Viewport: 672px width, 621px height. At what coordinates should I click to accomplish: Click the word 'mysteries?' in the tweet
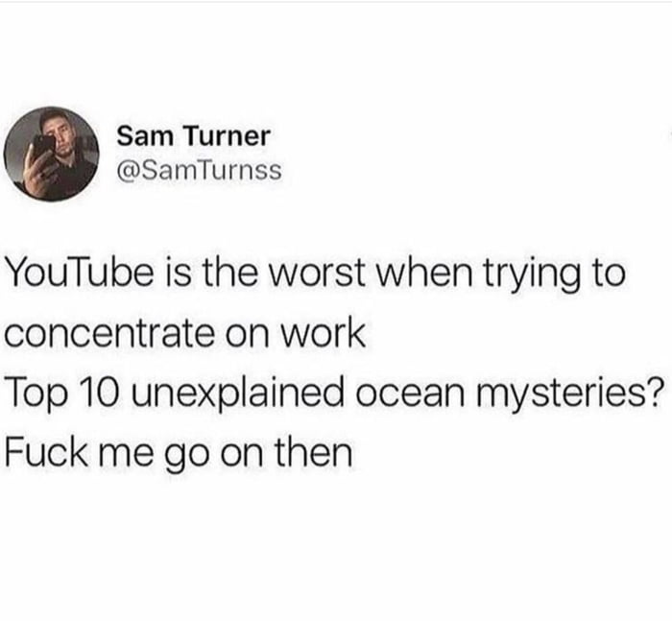coord(566,394)
